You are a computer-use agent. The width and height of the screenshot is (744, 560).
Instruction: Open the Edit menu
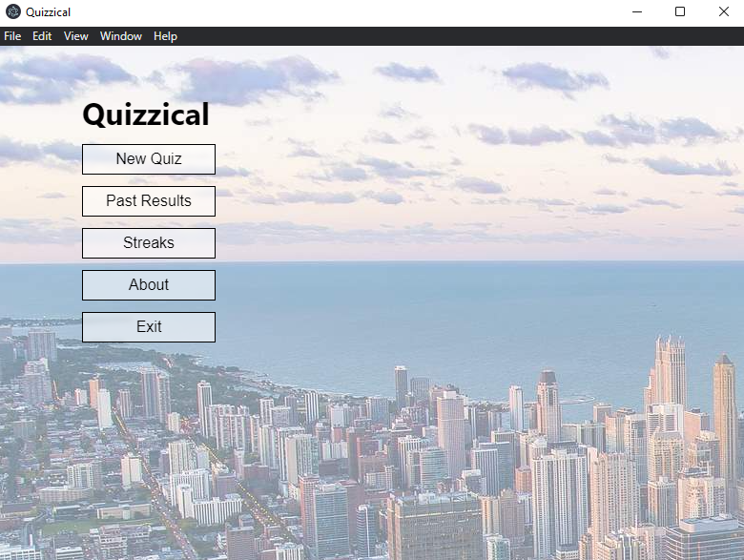42,36
